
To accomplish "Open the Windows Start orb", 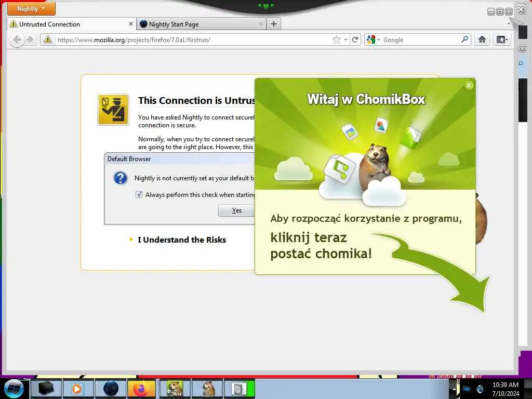I will [x=14, y=389].
